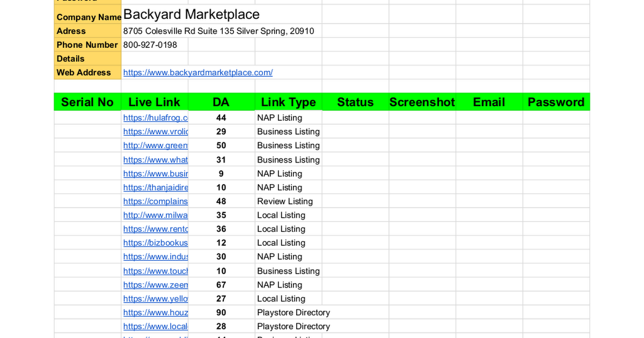Select the Adress label cell
The image size is (644, 338).
(87, 31)
